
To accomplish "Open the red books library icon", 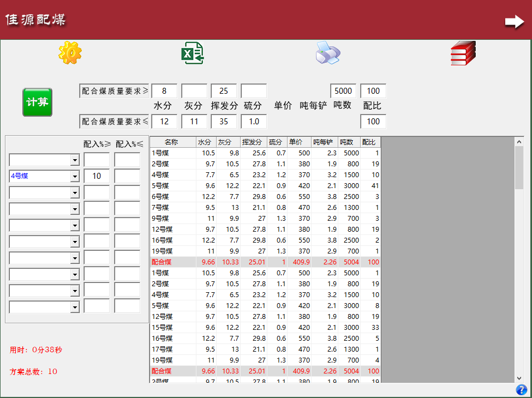I will point(463,53).
